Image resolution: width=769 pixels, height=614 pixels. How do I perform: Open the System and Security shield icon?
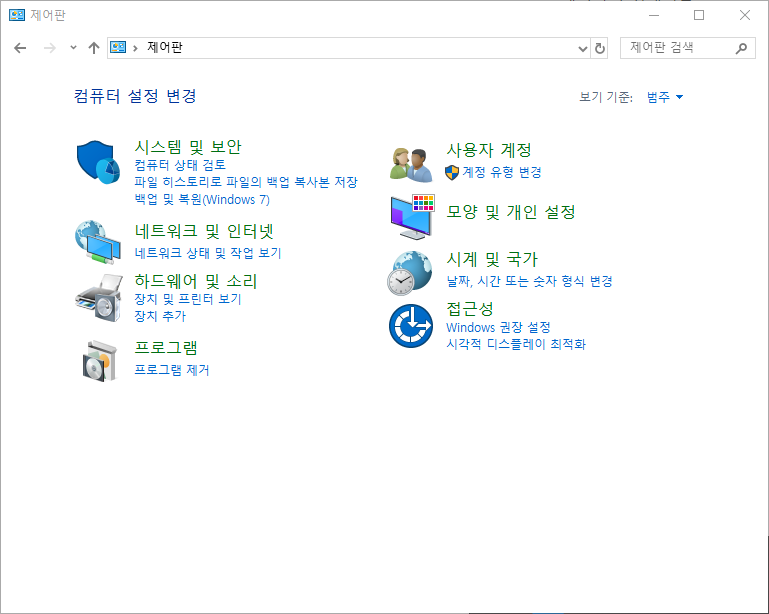pyautogui.click(x=99, y=162)
